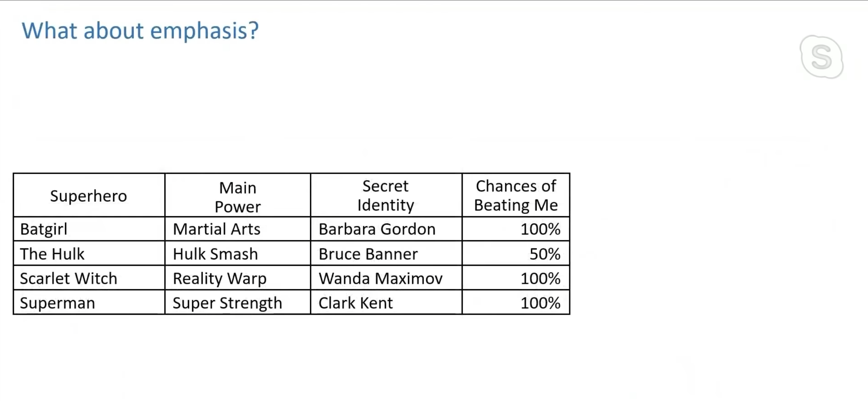
Task: Click the slide title 'What about emphasis?'
Action: click(x=140, y=31)
